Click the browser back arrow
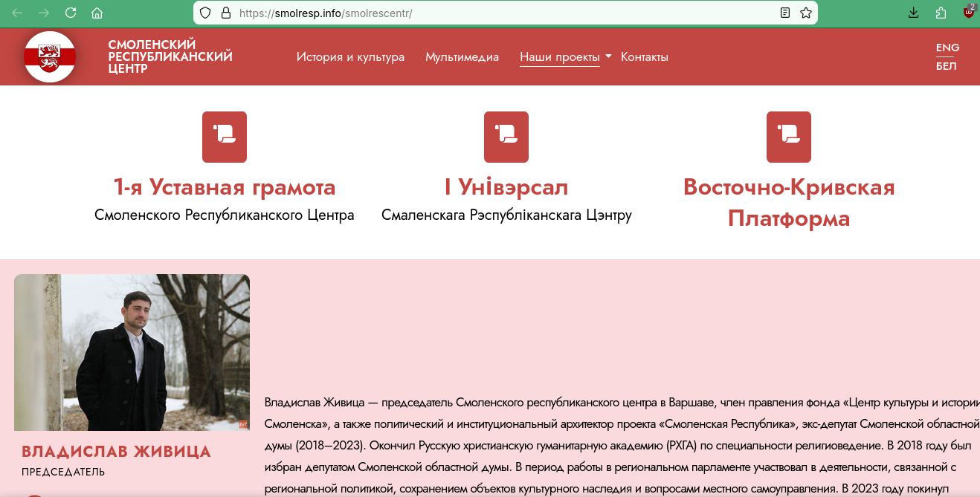The height and width of the screenshot is (497, 980). pyautogui.click(x=17, y=13)
